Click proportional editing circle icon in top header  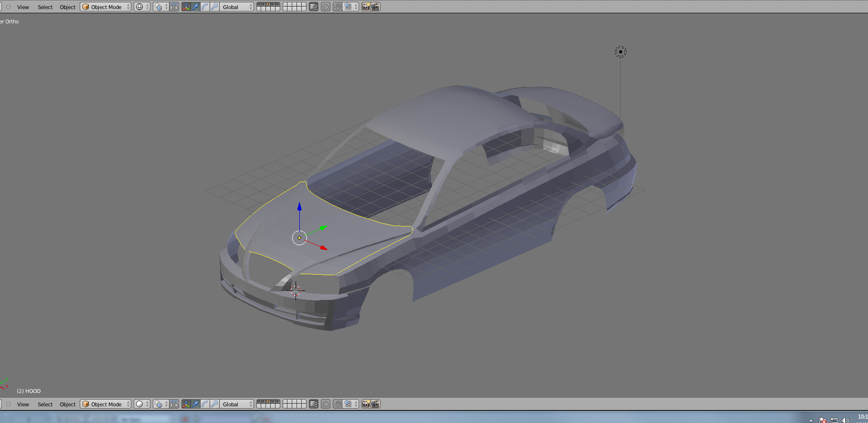coord(325,7)
